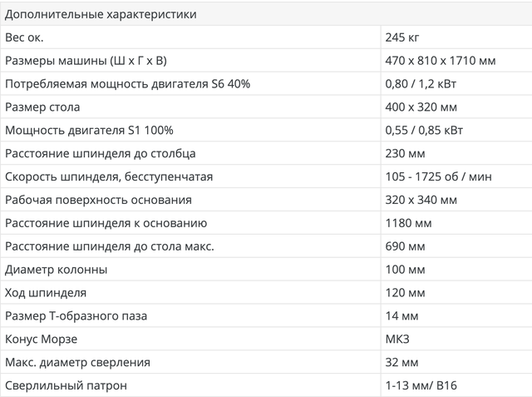Select the "Скорость шпинделя, бесступенчатая" label

point(109,176)
